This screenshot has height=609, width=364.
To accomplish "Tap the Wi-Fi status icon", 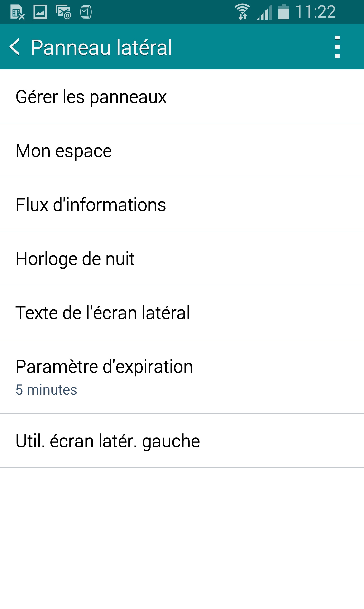I will pyautogui.click(x=242, y=12).
